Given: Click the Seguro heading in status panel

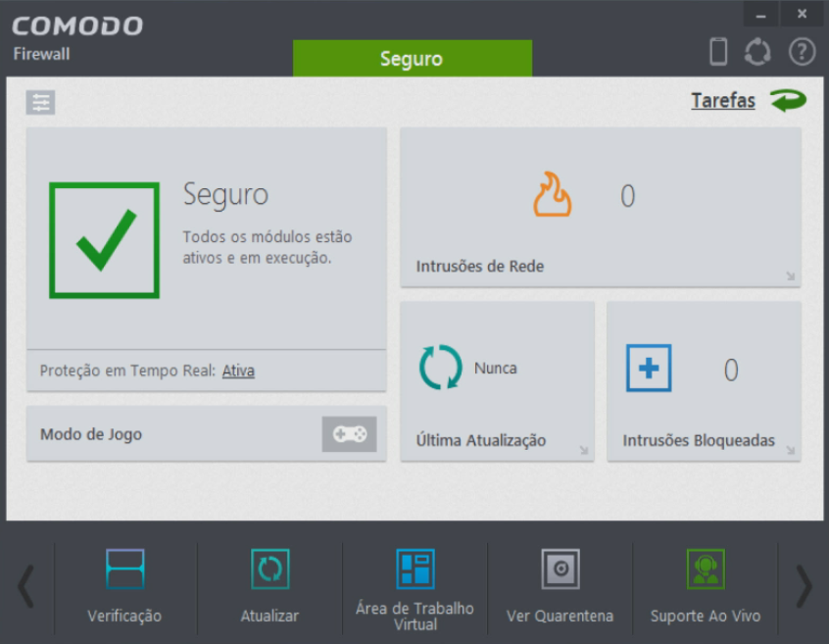Looking at the screenshot, I should 225,195.
